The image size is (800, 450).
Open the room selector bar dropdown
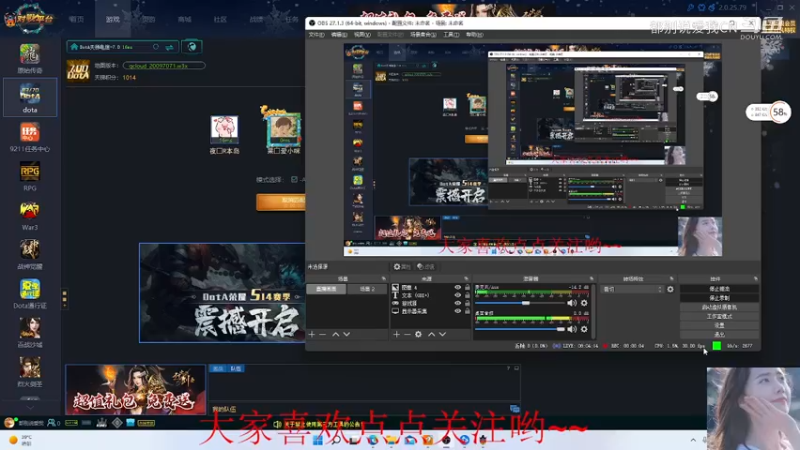122,47
